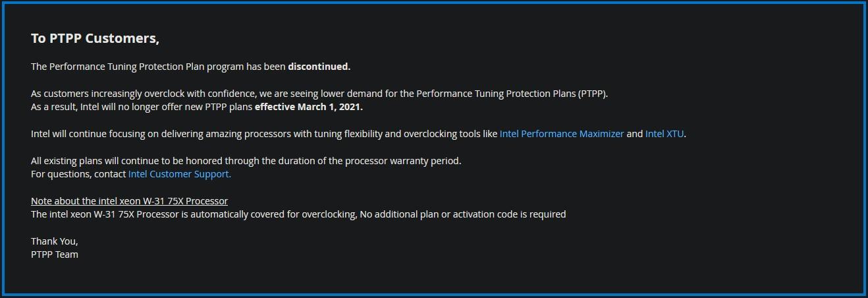This screenshot has width=868, height=298.
Task: Click the underlined Xeon W-31 75X note heading
Action: point(129,201)
